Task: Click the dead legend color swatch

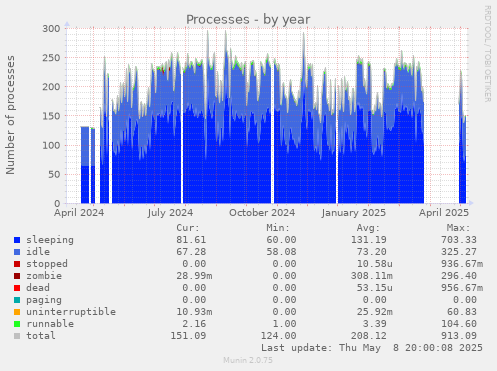Action: (17, 288)
